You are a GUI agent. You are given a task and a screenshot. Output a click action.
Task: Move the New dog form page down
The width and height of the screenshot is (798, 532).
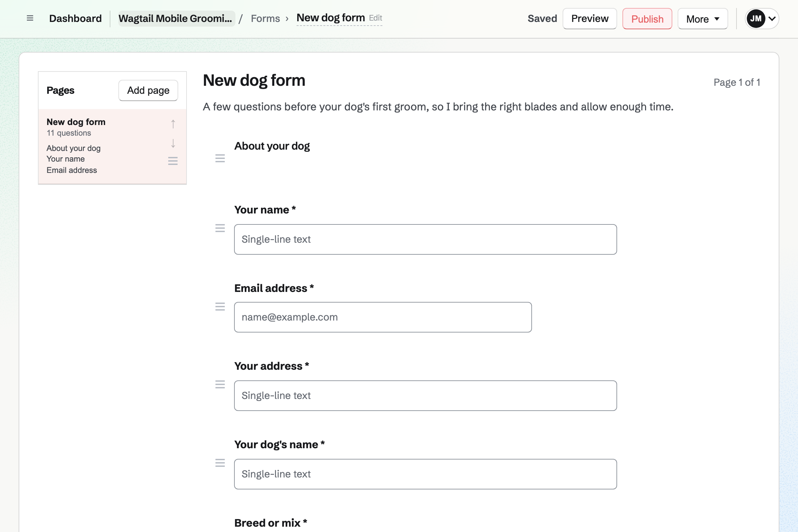point(173,143)
